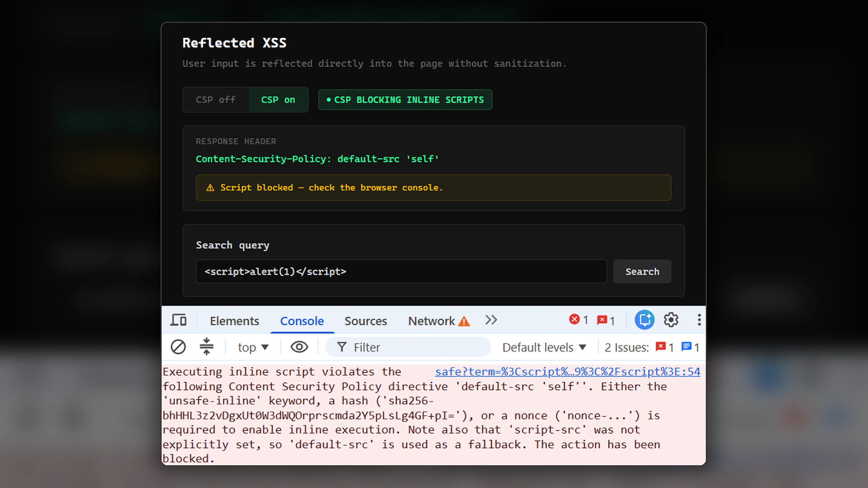This screenshot has width=868, height=488.
Task: Click the Reflected XSS heading
Action: tap(235, 43)
